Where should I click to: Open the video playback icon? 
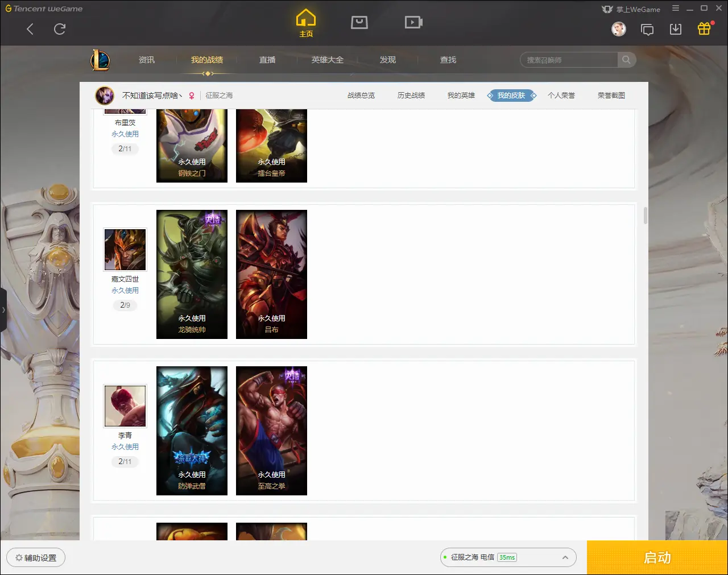413,22
